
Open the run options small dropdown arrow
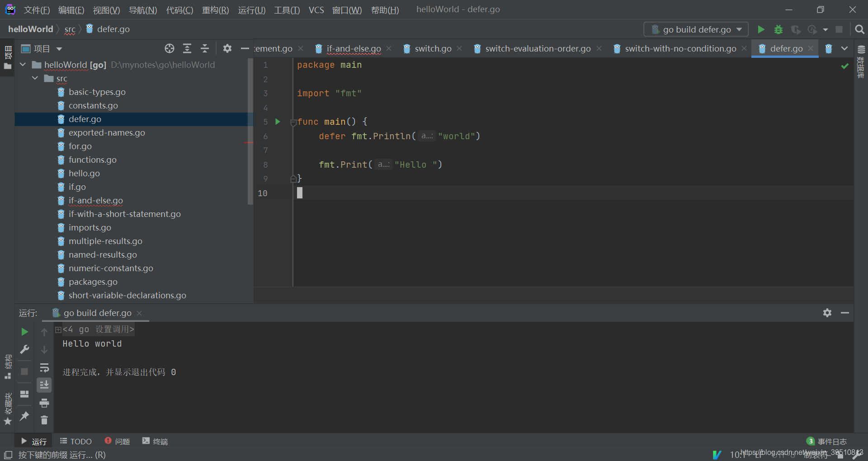826,29
